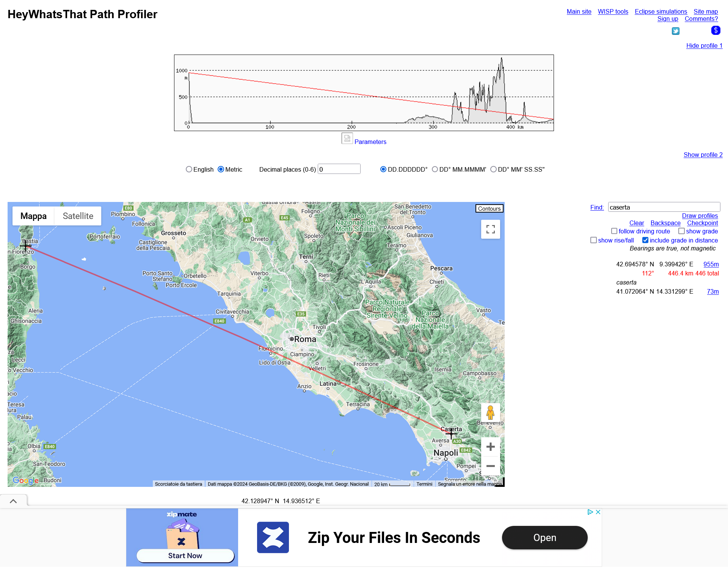Click the Roma label on map
The image size is (728, 574).
pyautogui.click(x=305, y=339)
